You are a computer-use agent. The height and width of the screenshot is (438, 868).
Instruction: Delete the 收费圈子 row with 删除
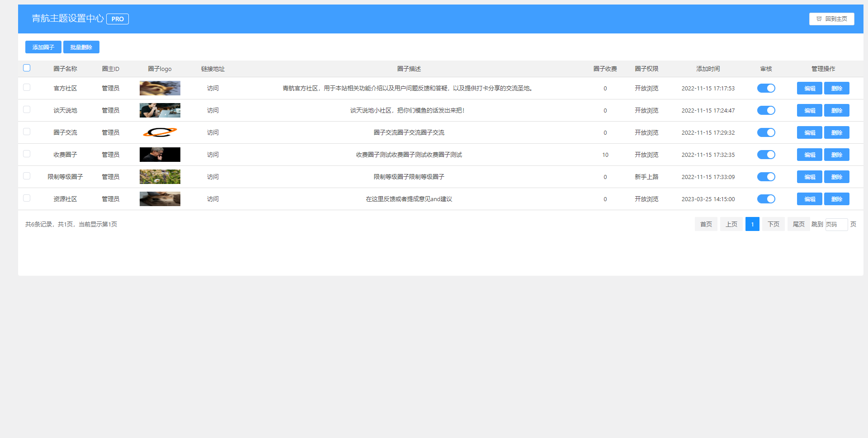coord(836,155)
